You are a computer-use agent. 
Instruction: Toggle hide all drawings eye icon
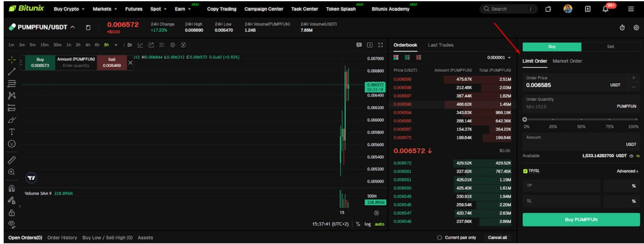(12, 224)
